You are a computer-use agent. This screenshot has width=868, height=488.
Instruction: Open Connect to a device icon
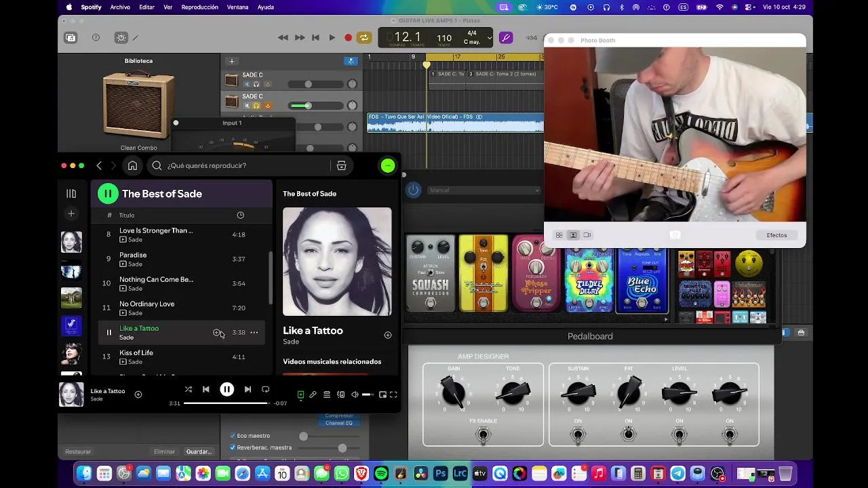(340, 394)
